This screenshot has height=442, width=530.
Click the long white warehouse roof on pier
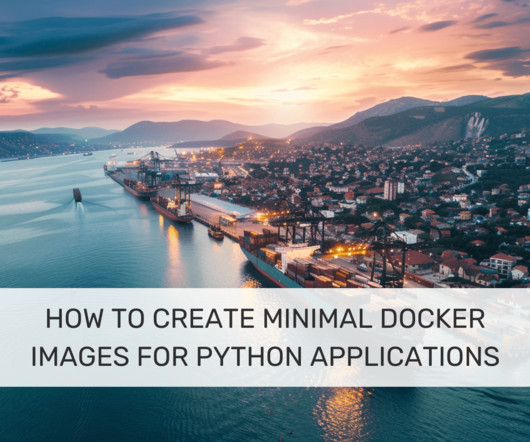pos(221,205)
